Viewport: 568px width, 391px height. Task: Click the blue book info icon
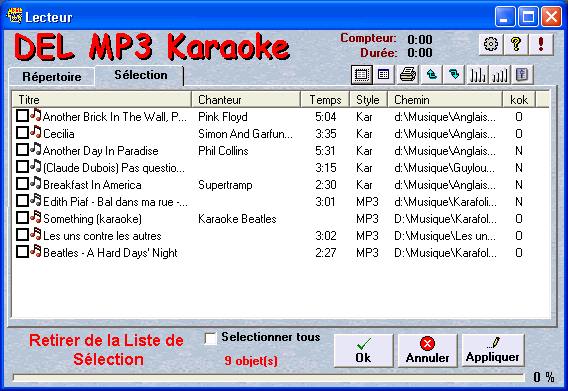click(522, 75)
